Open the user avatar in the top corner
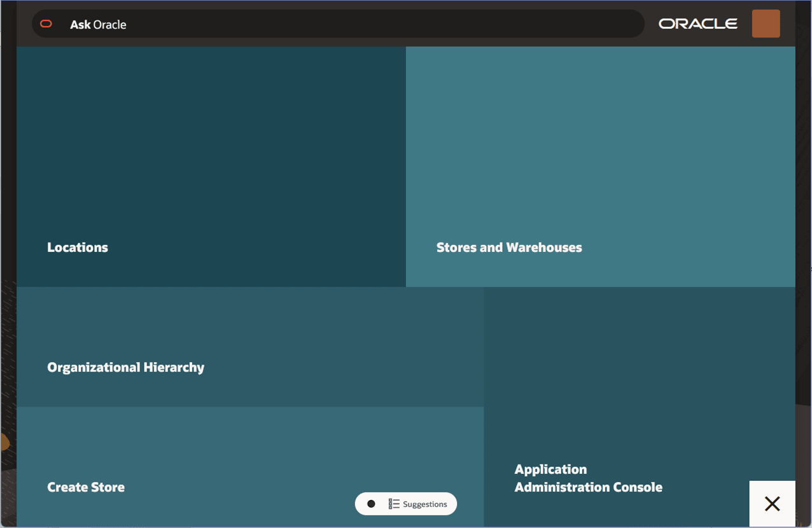812x528 pixels. coord(766,23)
